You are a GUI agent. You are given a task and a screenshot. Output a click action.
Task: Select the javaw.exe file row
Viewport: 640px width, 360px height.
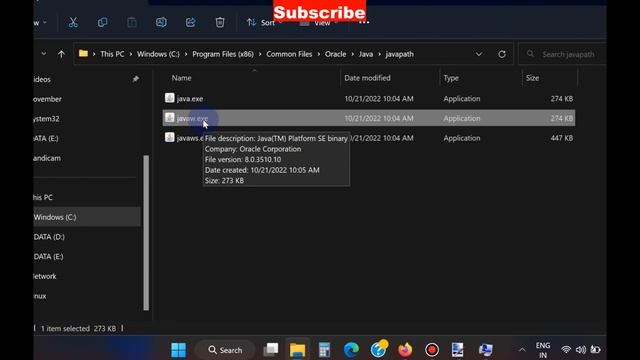click(x=369, y=118)
